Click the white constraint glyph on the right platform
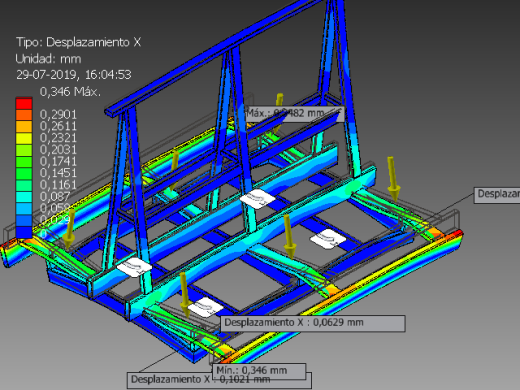Viewport: 520px width, 390px height. coord(328,239)
